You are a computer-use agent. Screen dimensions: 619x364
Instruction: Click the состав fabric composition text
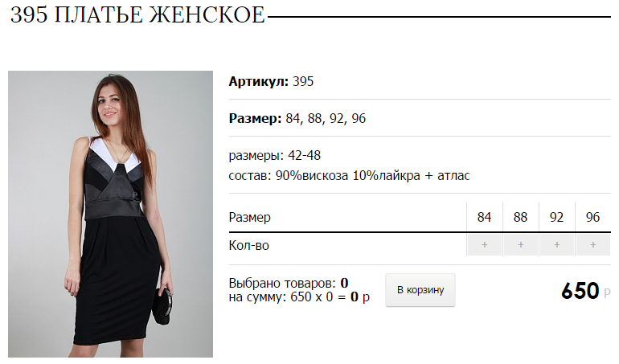pos(350,175)
